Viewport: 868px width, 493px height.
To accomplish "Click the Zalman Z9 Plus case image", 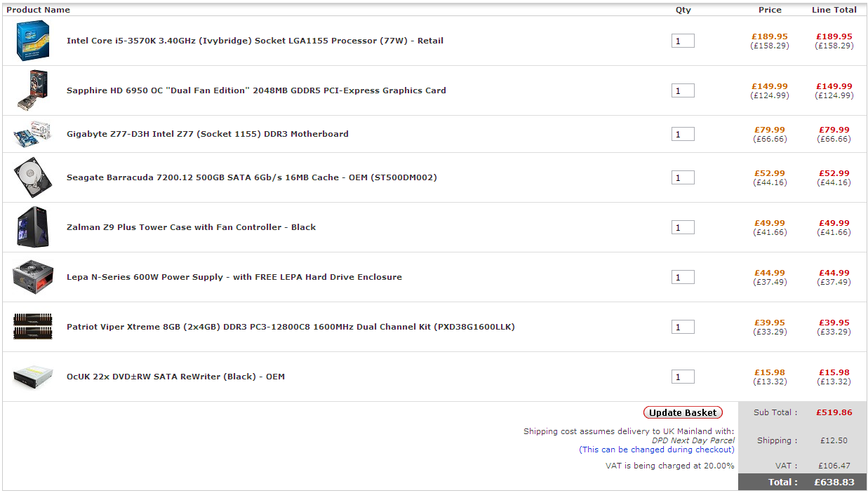I will click(x=32, y=227).
